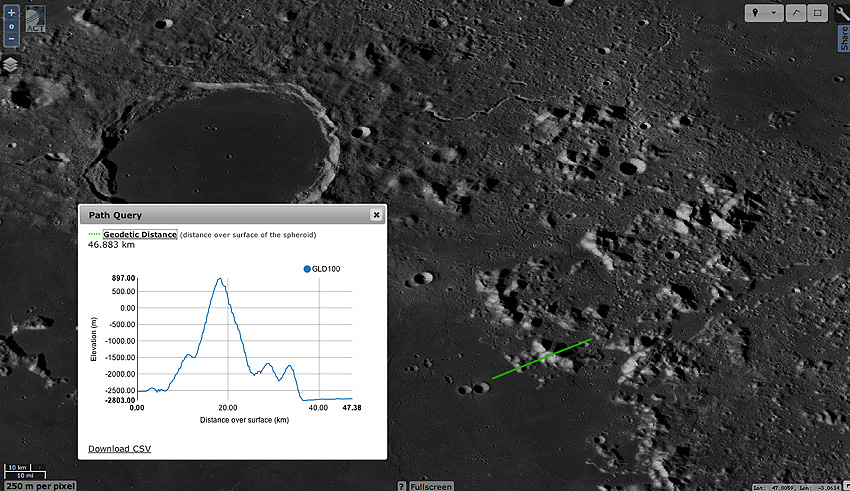Click the 47.38 axis end value

(x=352, y=408)
